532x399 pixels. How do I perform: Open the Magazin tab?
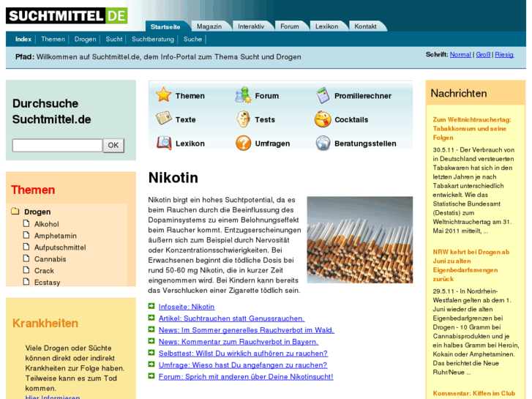209,26
